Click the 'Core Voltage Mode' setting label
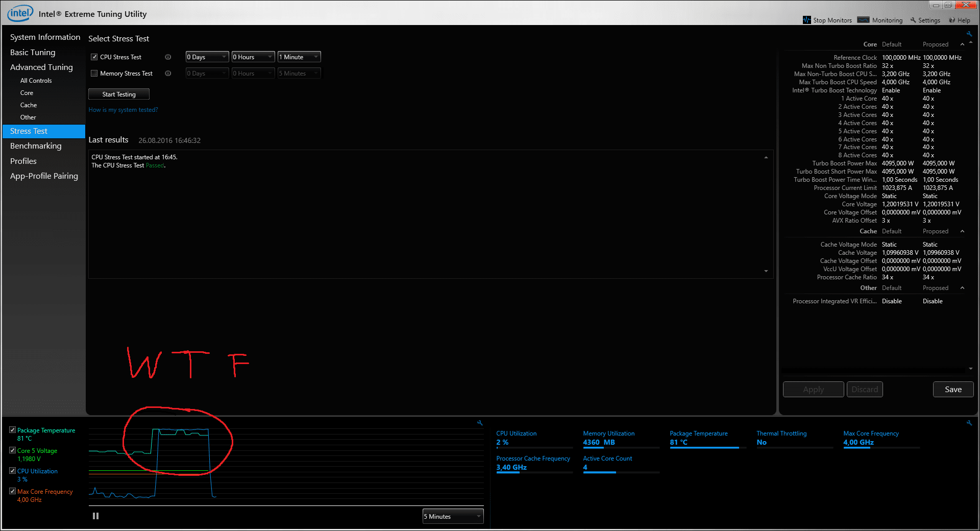Viewport: 980px width, 531px height. pos(850,196)
